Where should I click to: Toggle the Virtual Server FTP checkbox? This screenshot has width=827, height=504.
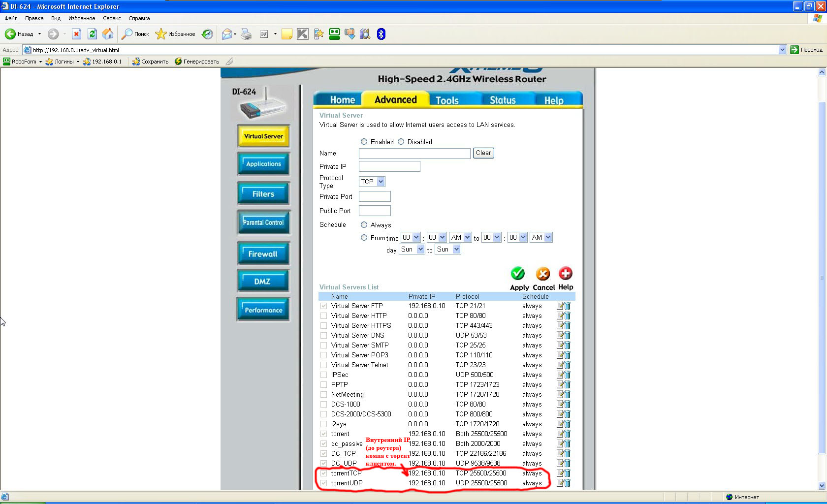[x=323, y=306]
